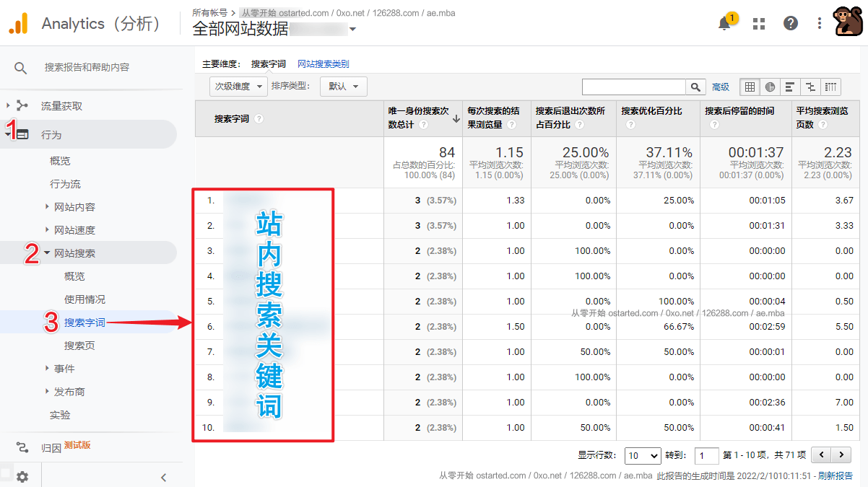868x487 pixels.
Task: Open the 使用情况 report
Action: (x=84, y=299)
